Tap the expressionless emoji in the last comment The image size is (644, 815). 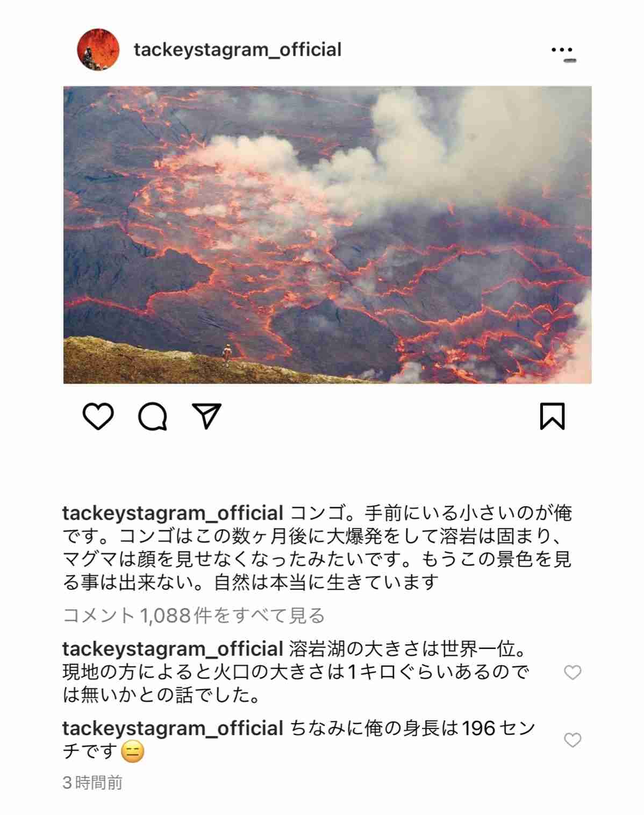pos(132,751)
